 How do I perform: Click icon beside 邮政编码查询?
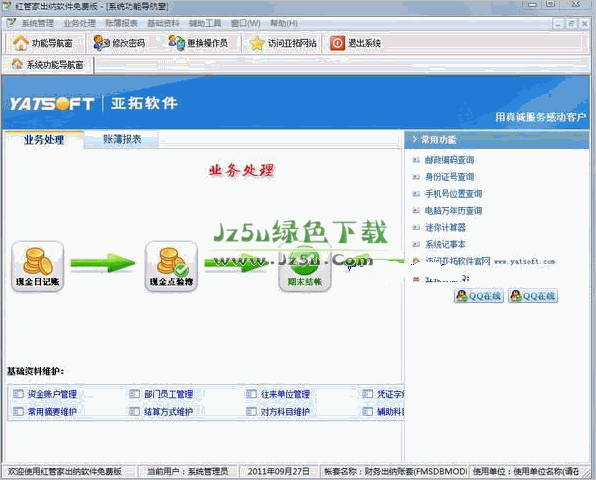(416, 160)
